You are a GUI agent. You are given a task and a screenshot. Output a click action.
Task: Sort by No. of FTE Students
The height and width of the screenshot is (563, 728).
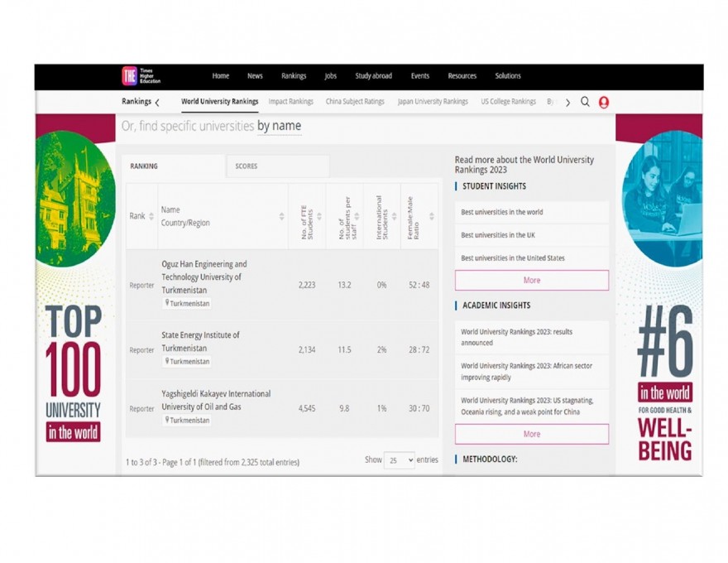pos(319,216)
